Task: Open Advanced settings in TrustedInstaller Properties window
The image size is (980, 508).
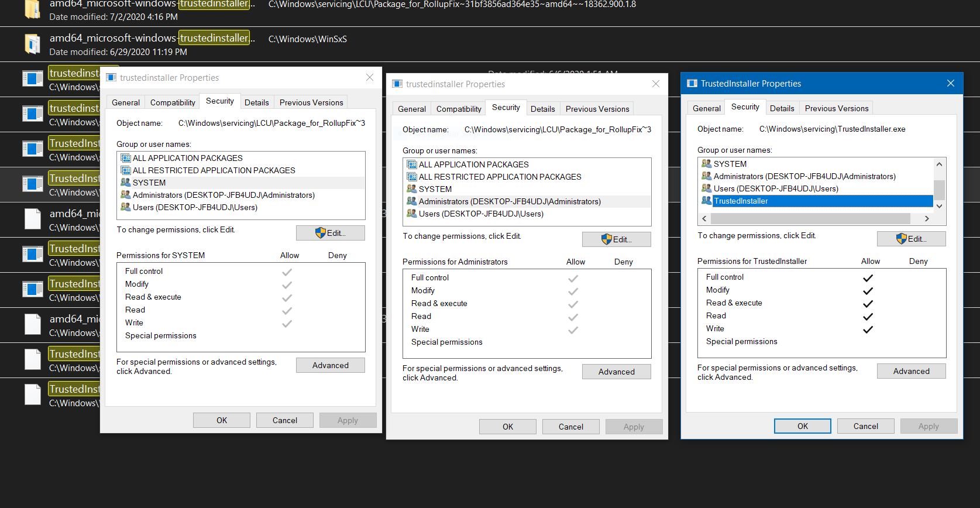Action: tap(911, 371)
